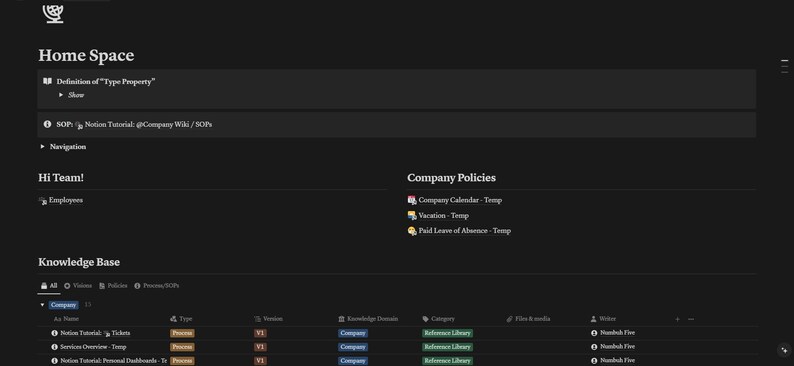The width and height of the screenshot is (794, 366).
Task: Open the Employees page link
Action: 66,200
